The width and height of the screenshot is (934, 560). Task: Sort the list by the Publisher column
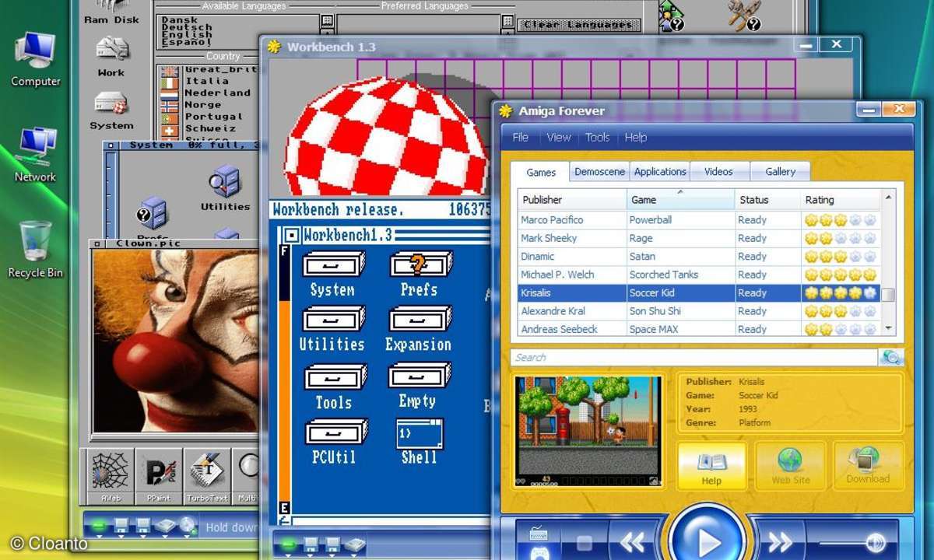tap(573, 200)
